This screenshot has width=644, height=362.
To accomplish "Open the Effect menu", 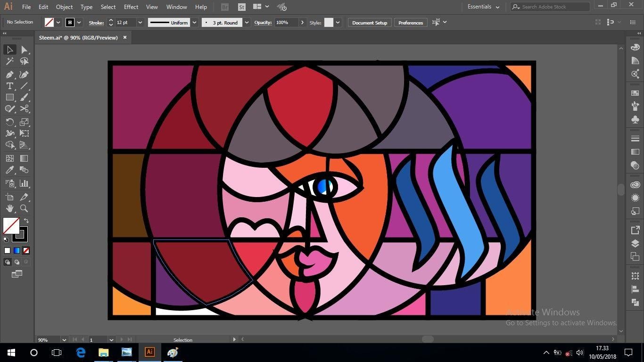I will pos(131,7).
